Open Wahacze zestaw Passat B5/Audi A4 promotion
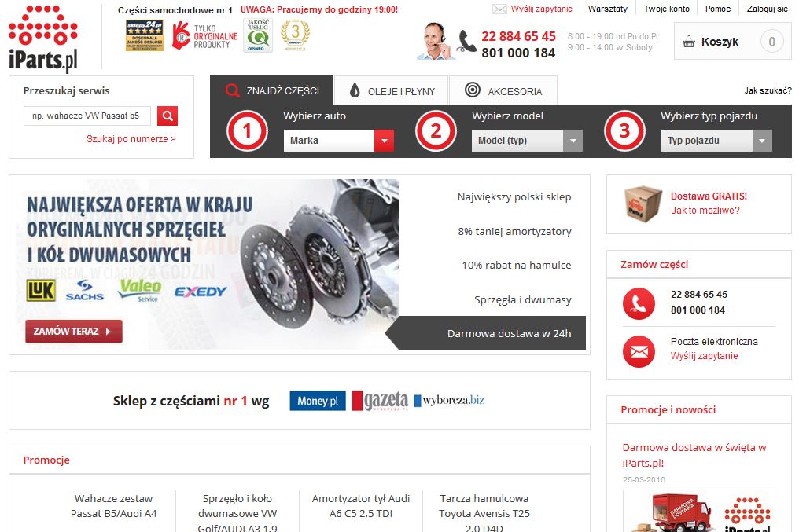 click(113, 506)
